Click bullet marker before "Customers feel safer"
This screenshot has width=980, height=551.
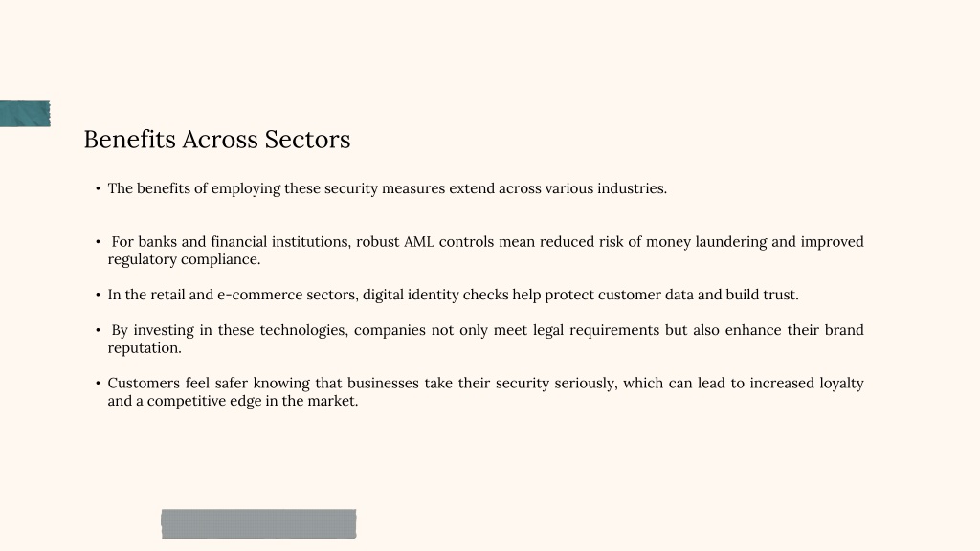(99, 383)
